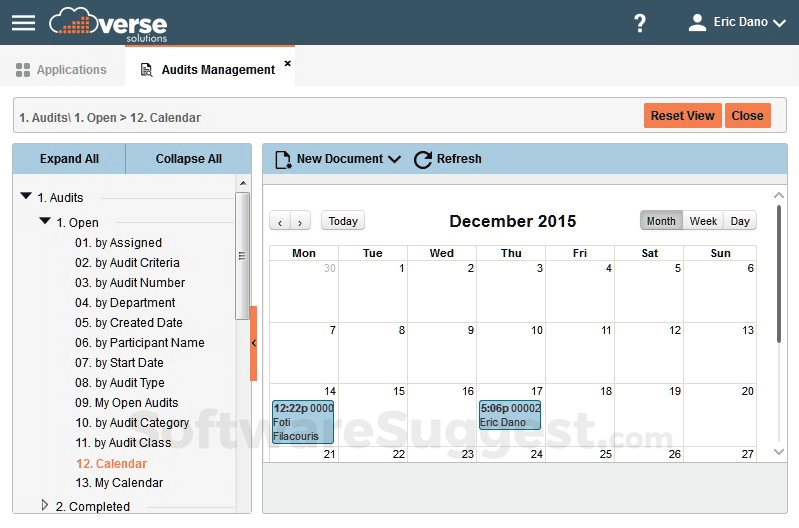Click the Today button
Viewport: 799px width, 528px height.
(x=343, y=222)
